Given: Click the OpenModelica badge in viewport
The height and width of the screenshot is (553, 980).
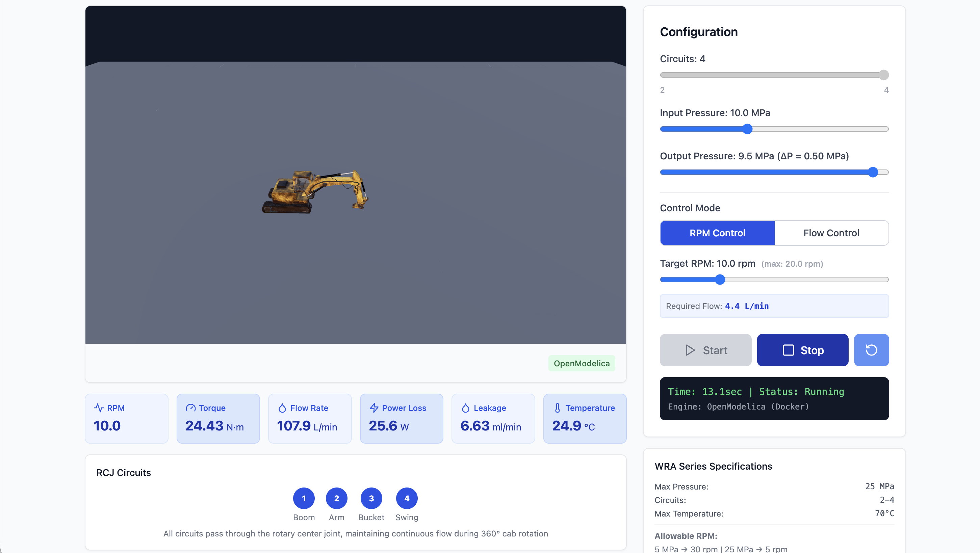Looking at the screenshot, I should [x=581, y=363].
